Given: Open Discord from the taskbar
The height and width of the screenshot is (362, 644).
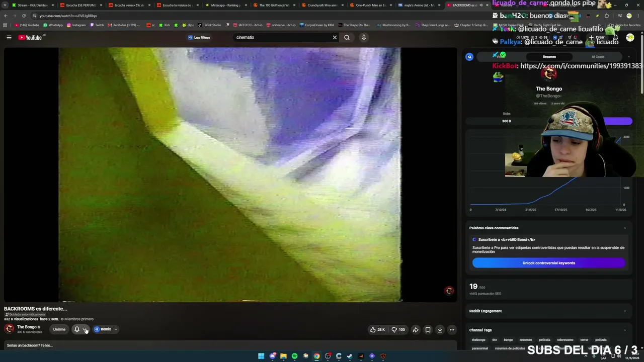Looking at the screenshot, I should pyautogui.click(x=272, y=356).
